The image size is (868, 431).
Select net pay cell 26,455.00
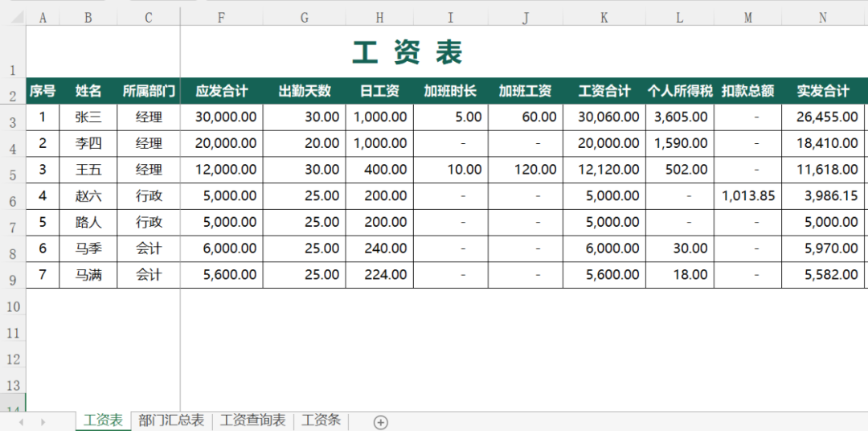(x=823, y=117)
